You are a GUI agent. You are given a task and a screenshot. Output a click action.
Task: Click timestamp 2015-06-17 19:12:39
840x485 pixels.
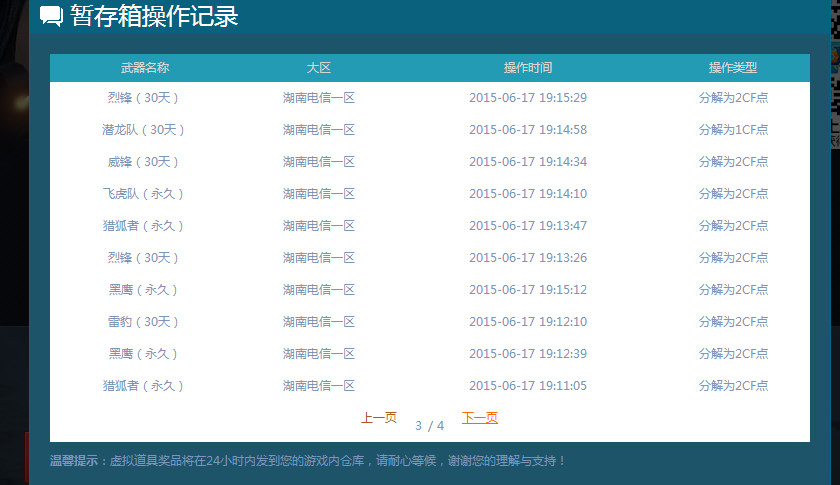[528, 354]
